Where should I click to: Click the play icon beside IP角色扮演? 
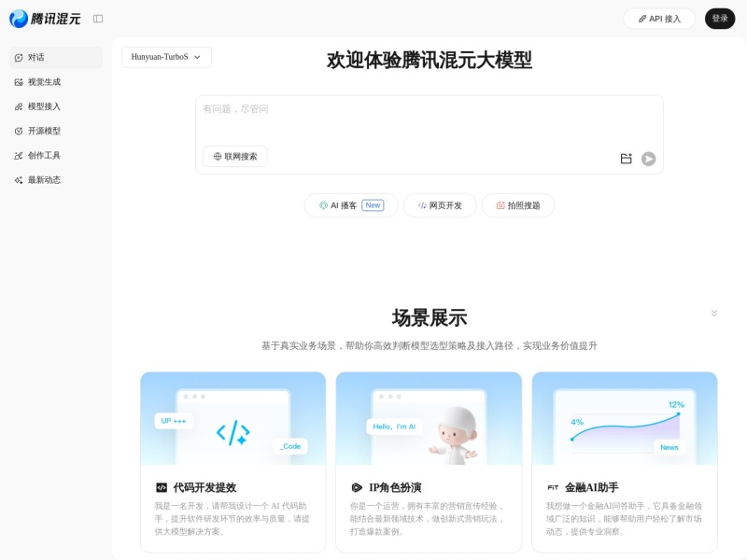357,487
